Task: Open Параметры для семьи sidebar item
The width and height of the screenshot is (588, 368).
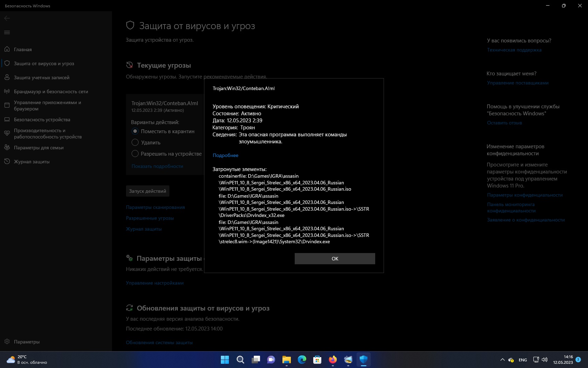Action: [56, 148]
